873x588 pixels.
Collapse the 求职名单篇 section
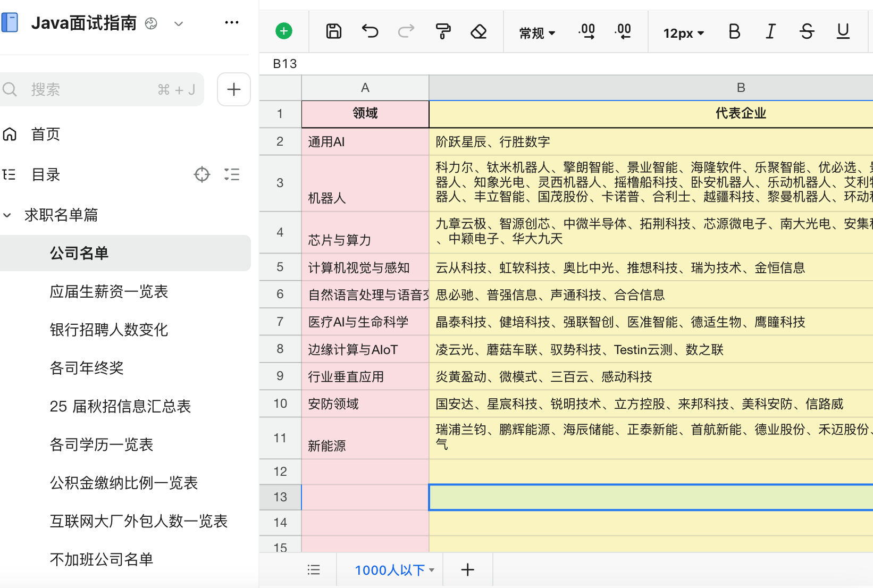(7, 215)
